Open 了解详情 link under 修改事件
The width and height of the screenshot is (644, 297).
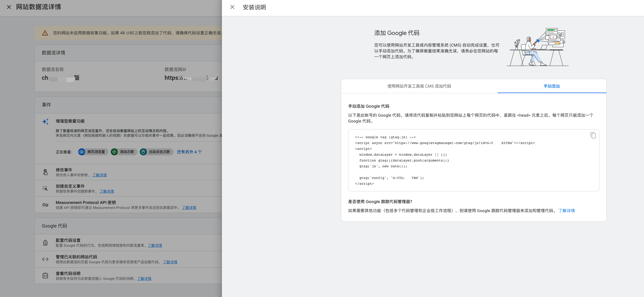[x=100, y=175]
